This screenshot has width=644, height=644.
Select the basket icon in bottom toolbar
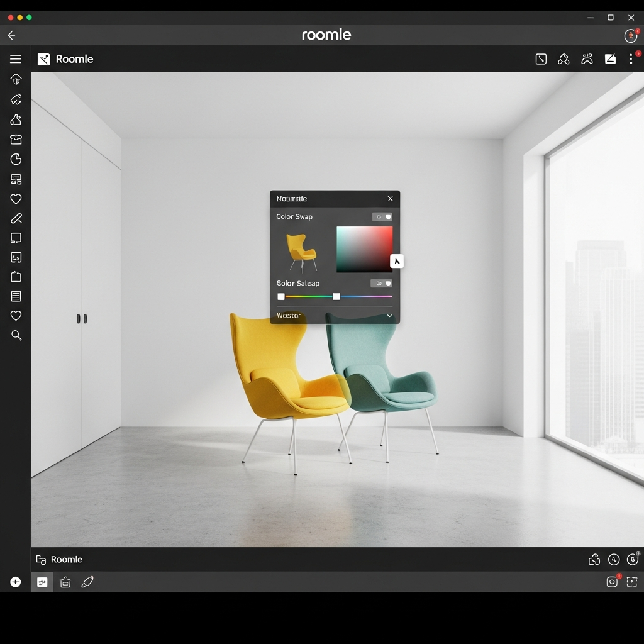(x=65, y=582)
